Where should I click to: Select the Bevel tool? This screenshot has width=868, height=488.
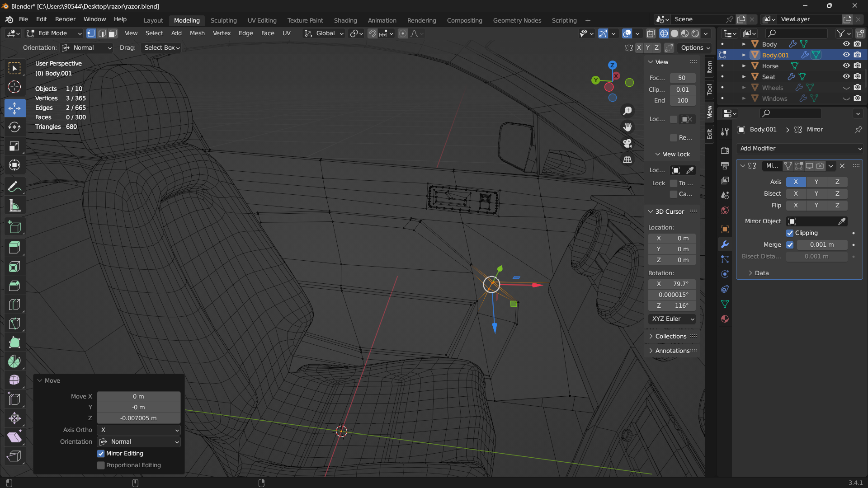point(14,286)
